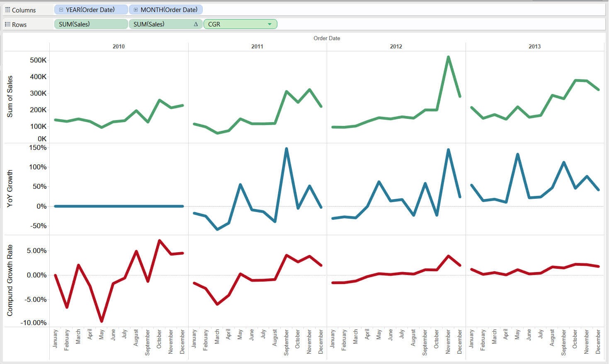Image resolution: width=609 pixels, height=364 pixels.
Task: Expand the MONTH(Order Date) pill with plus box
Action: [x=136, y=10]
